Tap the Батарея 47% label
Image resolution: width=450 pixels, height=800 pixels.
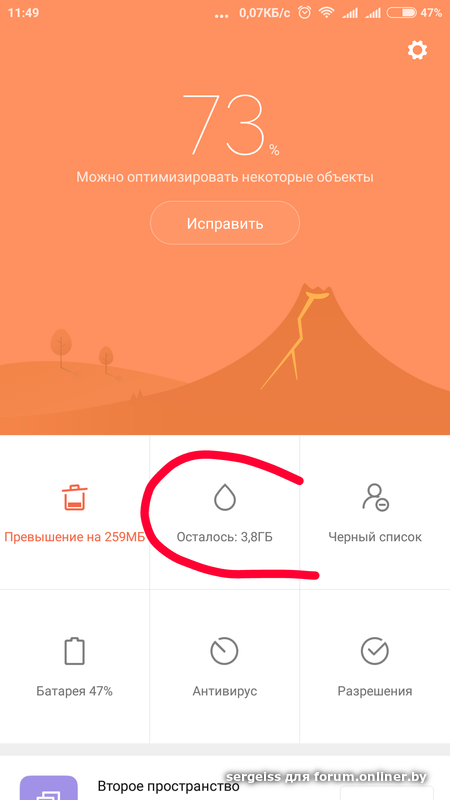74,691
